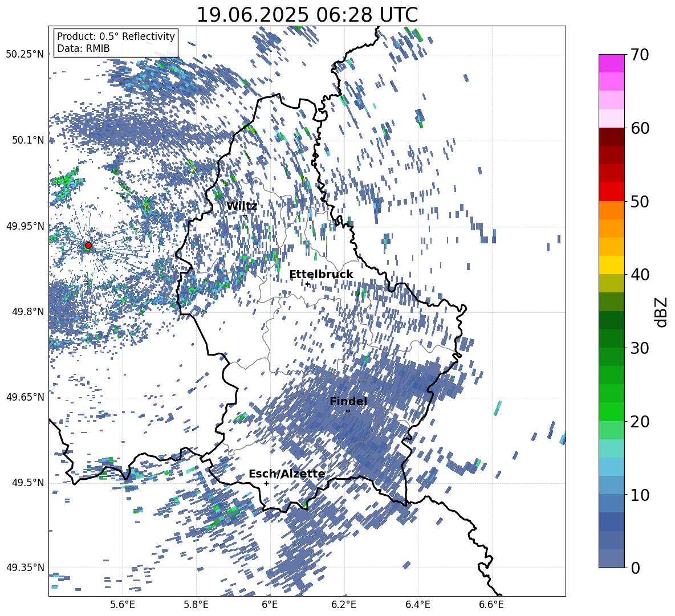This screenshot has width=675, height=616.
Task: Click the bright green 20 dBZ colorbar segment
Action: coord(611,411)
